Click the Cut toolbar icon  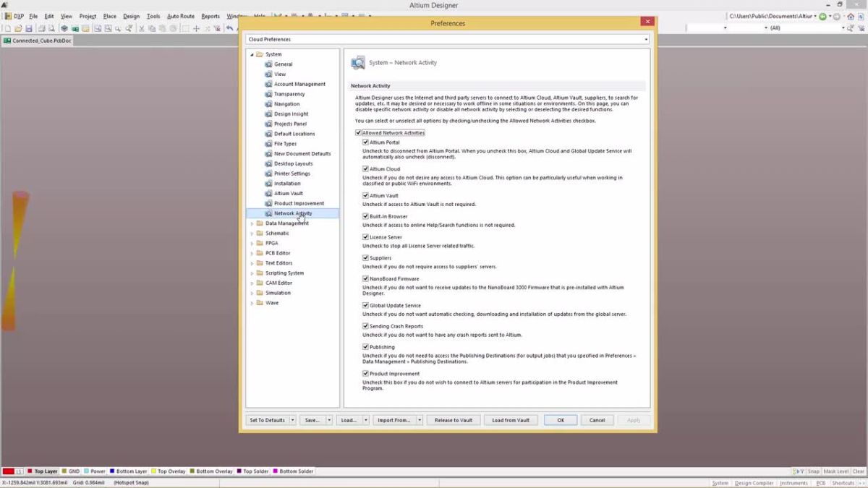[x=142, y=28]
